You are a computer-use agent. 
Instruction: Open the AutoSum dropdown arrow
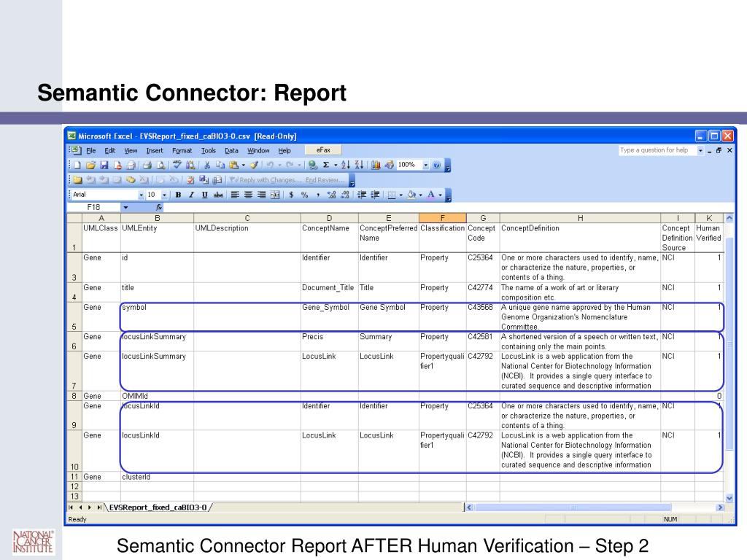pyautogui.click(x=336, y=166)
